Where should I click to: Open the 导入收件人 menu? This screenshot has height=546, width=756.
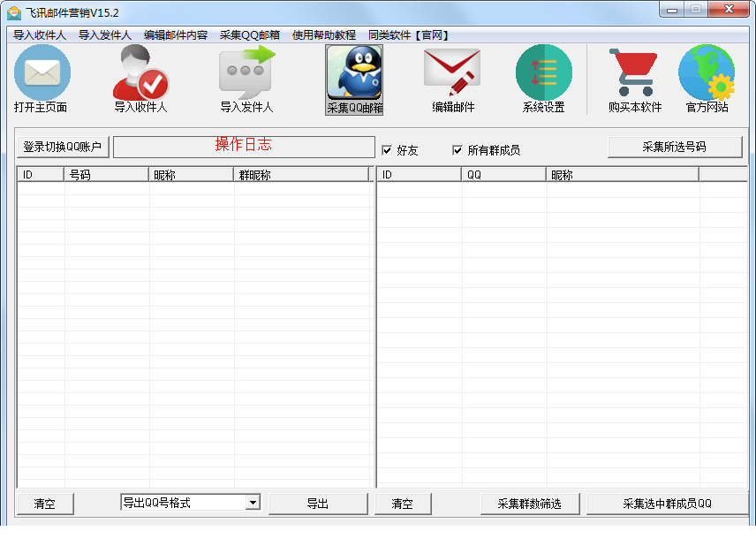40,35
